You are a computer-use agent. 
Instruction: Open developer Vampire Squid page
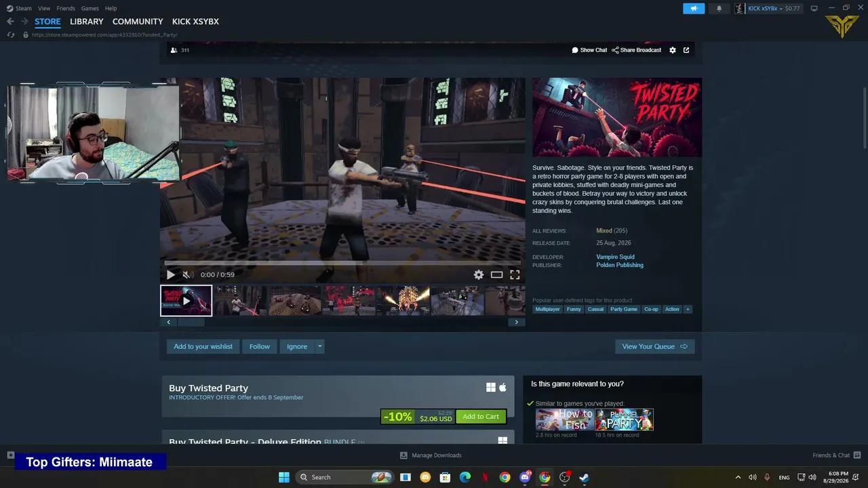[x=616, y=257]
